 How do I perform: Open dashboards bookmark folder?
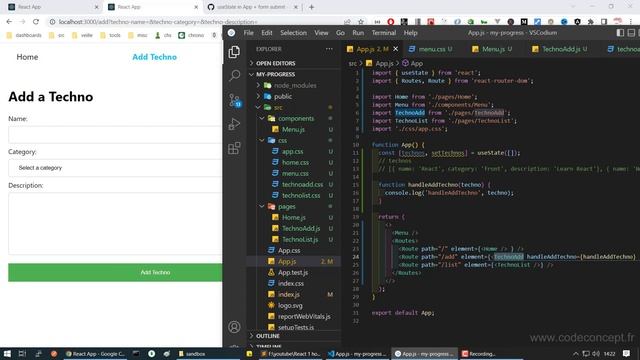tap(24, 36)
